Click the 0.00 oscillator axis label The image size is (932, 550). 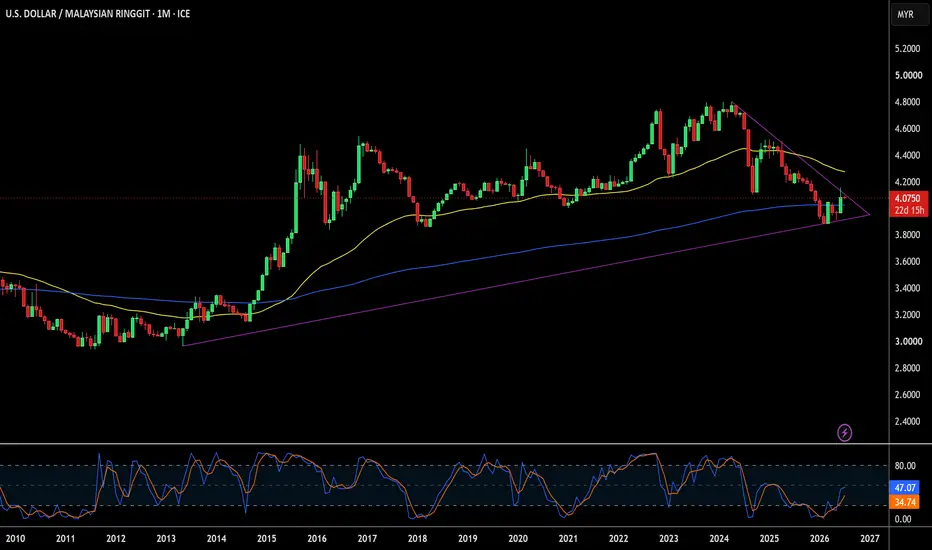tap(903, 519)
